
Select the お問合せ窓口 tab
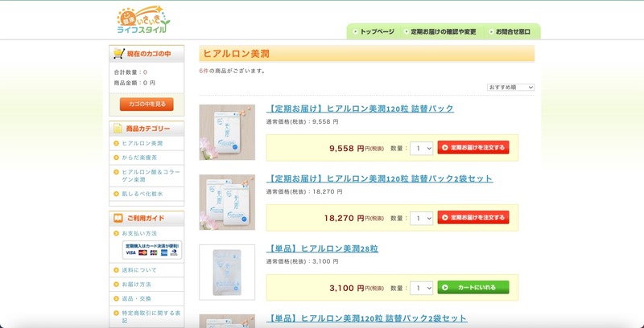[509, 32]
